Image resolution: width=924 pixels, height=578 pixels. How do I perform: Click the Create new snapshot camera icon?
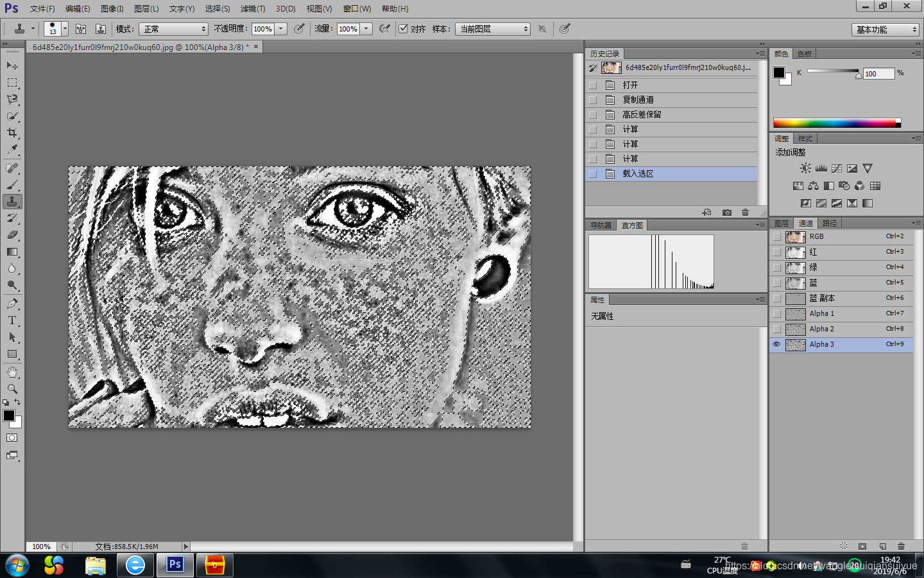tap(726, 213)
